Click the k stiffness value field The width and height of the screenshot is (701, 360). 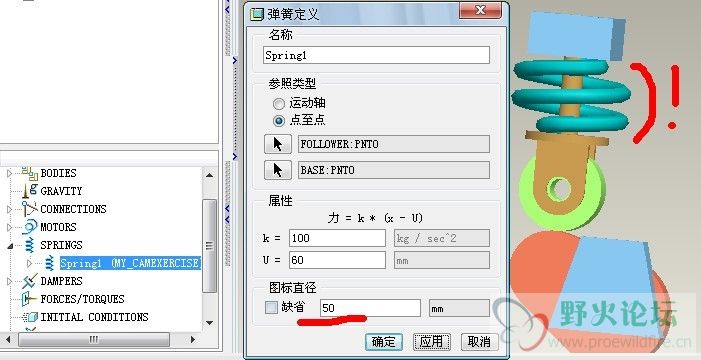tap(337, 238)
